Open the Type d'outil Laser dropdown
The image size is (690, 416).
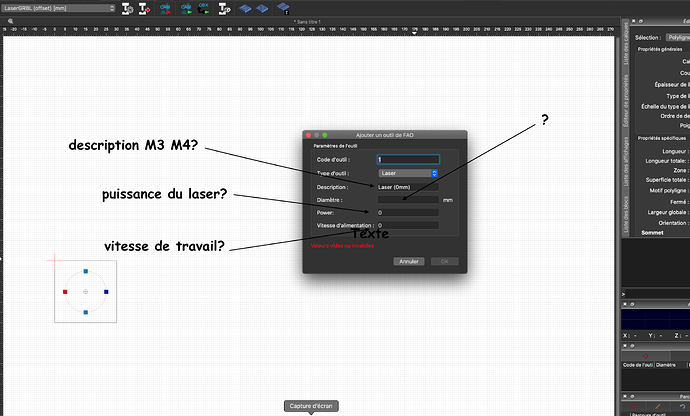408,173
